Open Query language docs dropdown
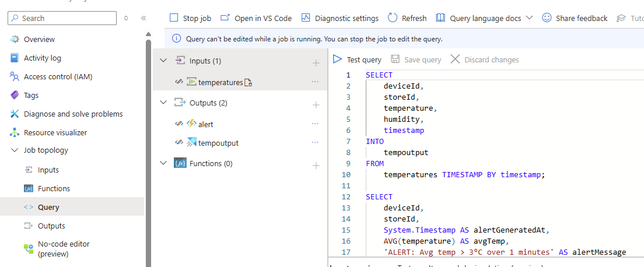The height and width of the screenshot is (267, 644). [484, 18]
